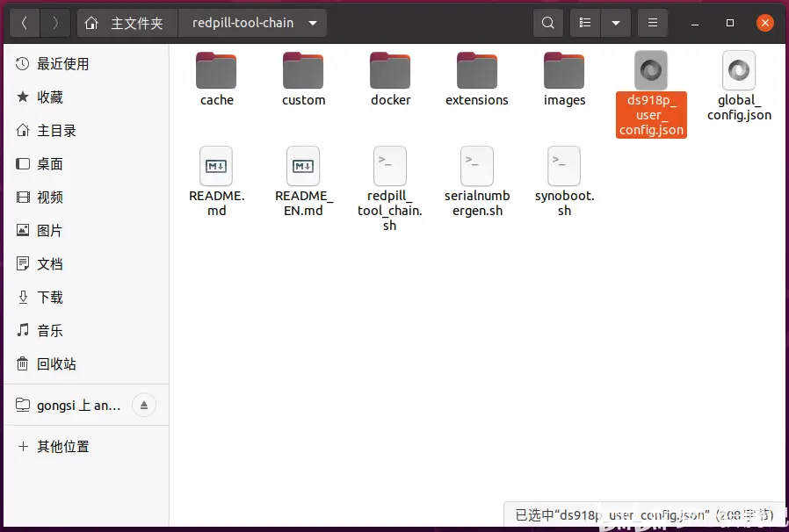Image resolution: width=789 pixels, height=532 pixels.
Task: Open the cache folder
Action: pyautogui.click(x=216, y=77)
